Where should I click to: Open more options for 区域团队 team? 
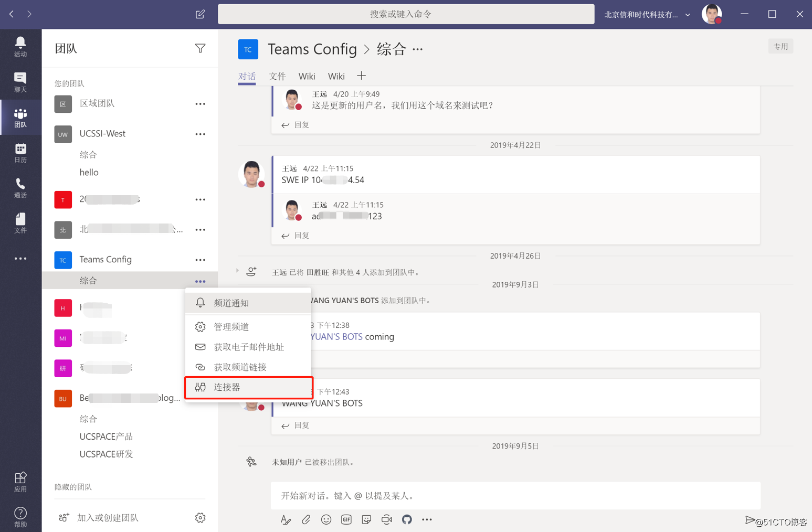(200, 104)
